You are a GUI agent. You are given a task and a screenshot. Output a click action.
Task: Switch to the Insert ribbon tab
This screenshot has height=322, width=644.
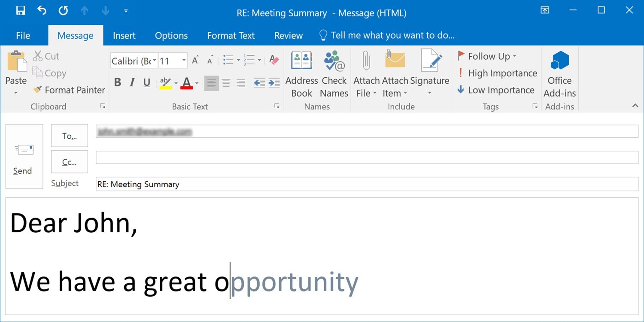tap(124, 35)
